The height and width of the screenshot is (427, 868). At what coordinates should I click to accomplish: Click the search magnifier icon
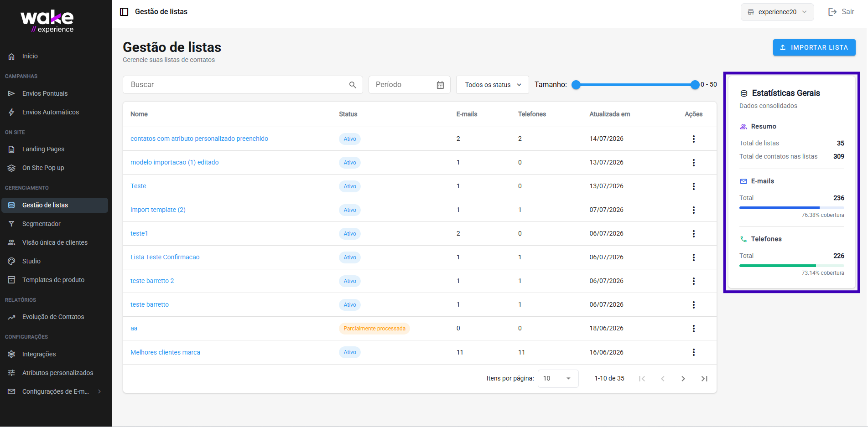(353, 85)
